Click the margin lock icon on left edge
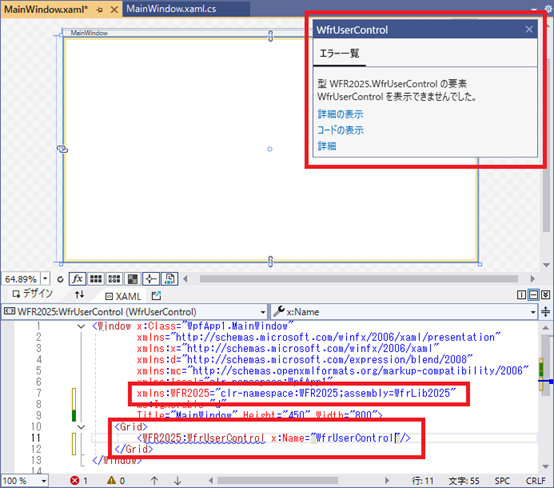This screenshot has width=554, height=488. [62, 149]
